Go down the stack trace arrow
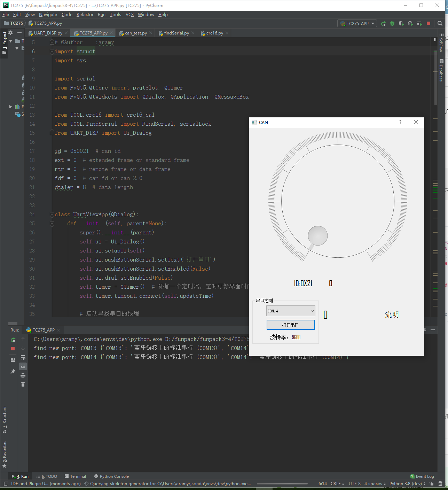448x490 pixels. tap(23, 348)
